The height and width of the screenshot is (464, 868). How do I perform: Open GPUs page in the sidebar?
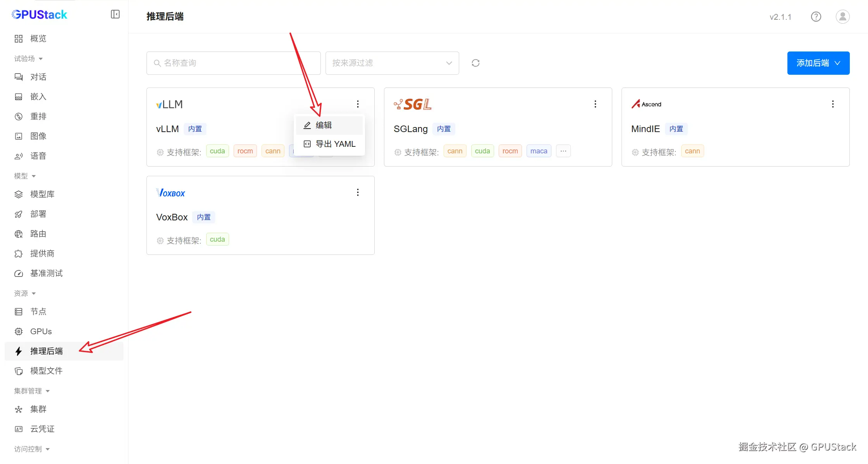pos(41,332)
